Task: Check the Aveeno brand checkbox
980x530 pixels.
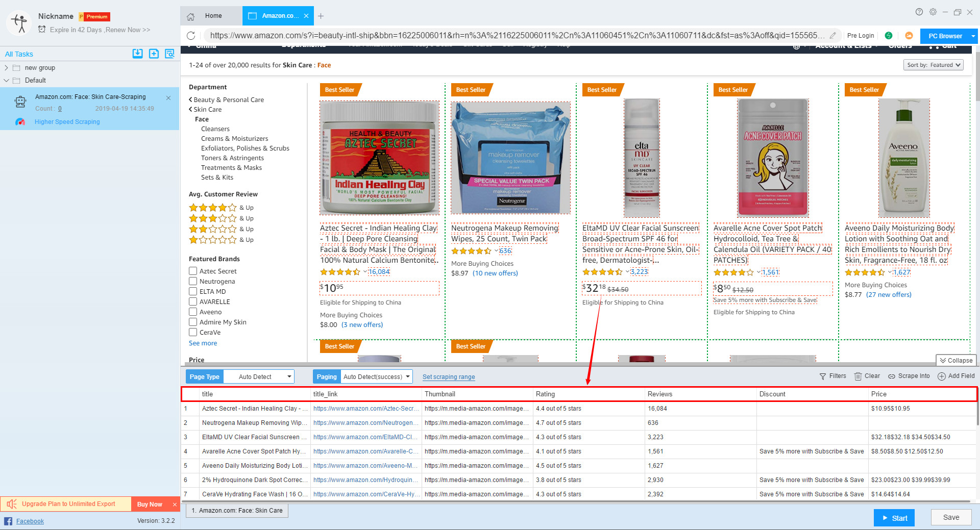Action: point(193,312)
